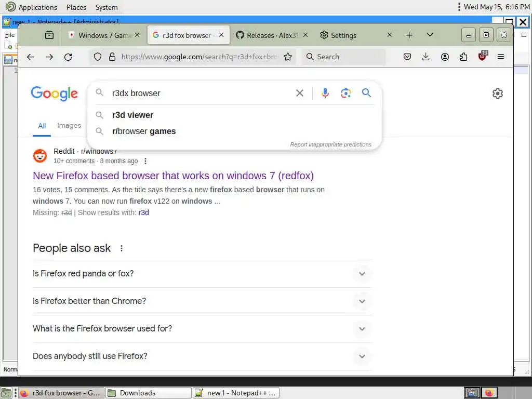The width and height of the screenshot is (532, 399).
Task: Close the Windows 7 Game tab
Action: (137, 35)
